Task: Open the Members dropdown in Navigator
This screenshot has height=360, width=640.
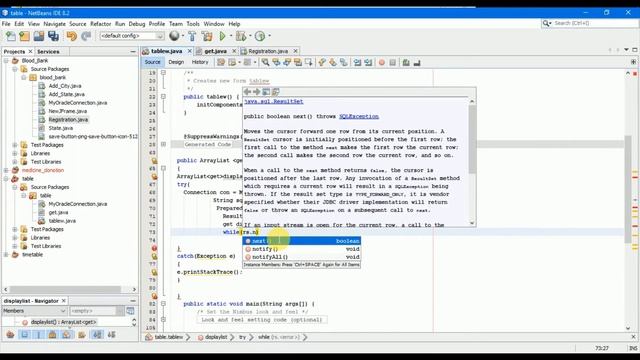Action: click(x=34, y=311)
